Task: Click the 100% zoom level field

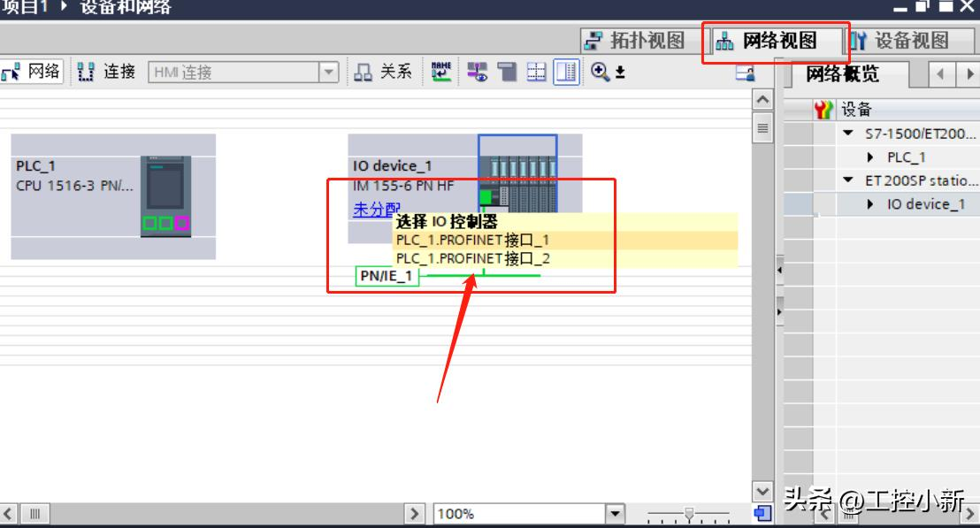Action: pos(519,514)
